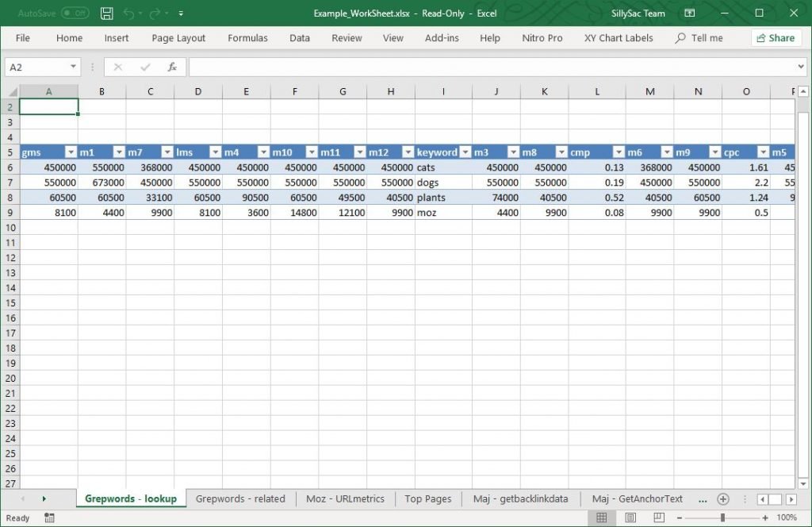This screenshot has width=812, height=527.
Task: Switch to the Moz - URLmetrics sheet tab
Action: click(345, 498)
